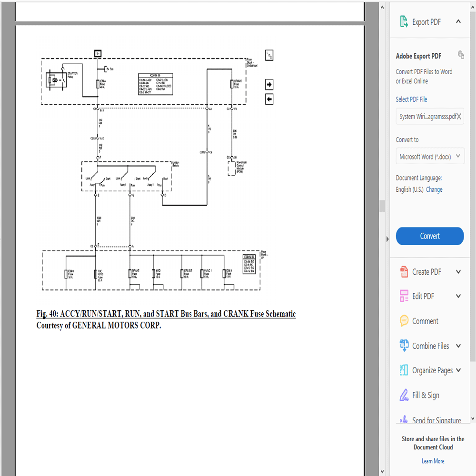
Task: Click the Edit PDF icon
Action: (x=404, y=296)
